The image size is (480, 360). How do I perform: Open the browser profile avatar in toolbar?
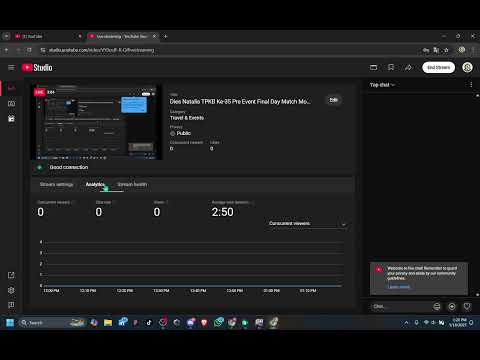(x=462, y=50)
